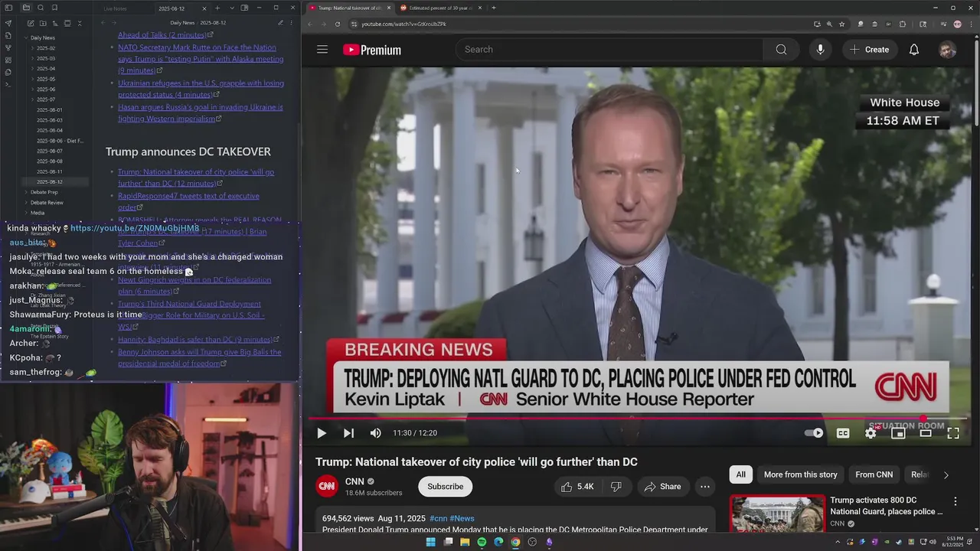Collapse all folders in Obsidian explorer

[80, 24]
